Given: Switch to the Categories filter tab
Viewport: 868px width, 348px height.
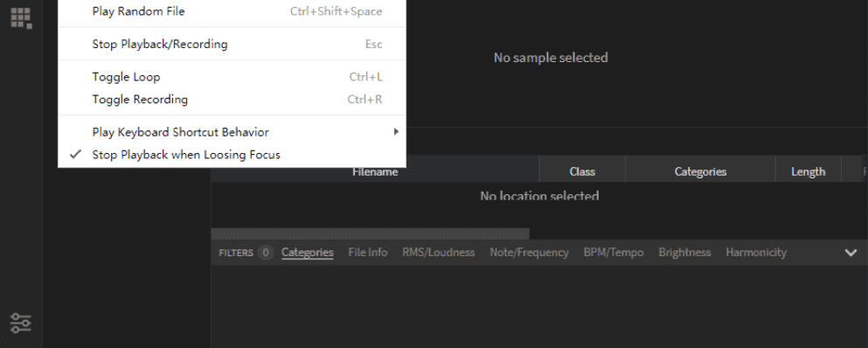Looking at the screenshot, I should pos(307,253).
